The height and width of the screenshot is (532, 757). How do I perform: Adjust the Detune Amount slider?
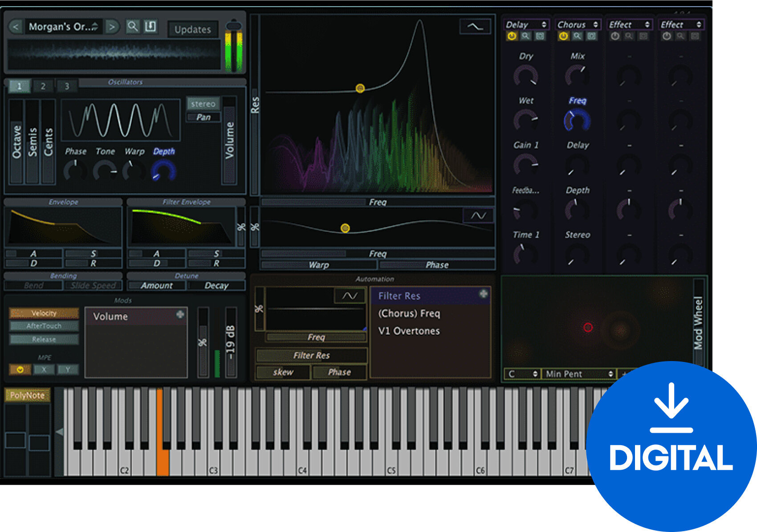157,286
